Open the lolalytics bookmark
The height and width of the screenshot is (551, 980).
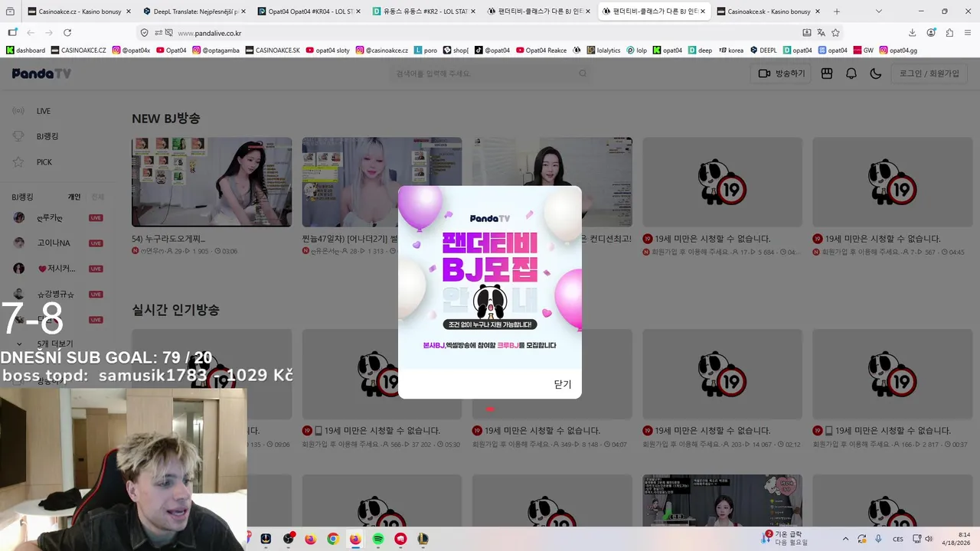coord(603,50)
